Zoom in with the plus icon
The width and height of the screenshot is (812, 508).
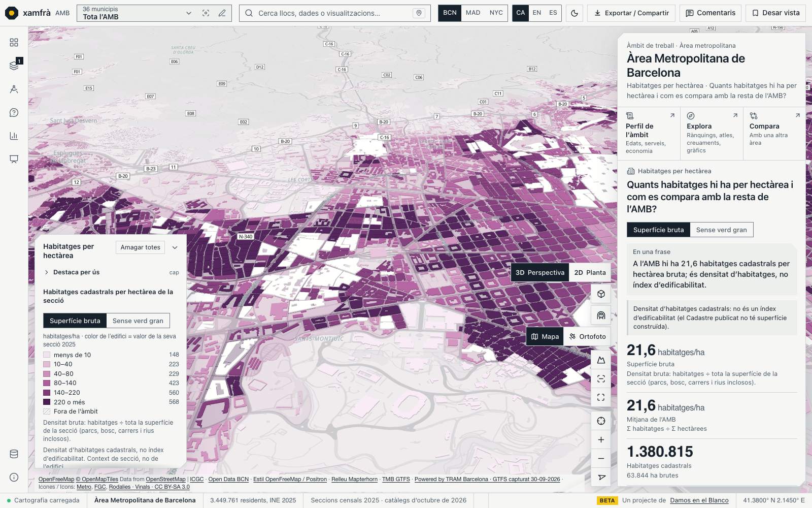[601, 440]
